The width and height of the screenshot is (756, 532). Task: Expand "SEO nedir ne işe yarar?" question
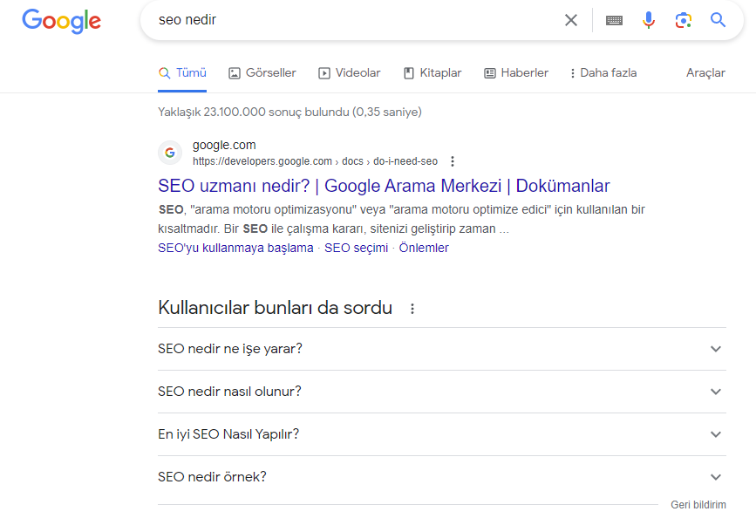[x=441, y=349]
